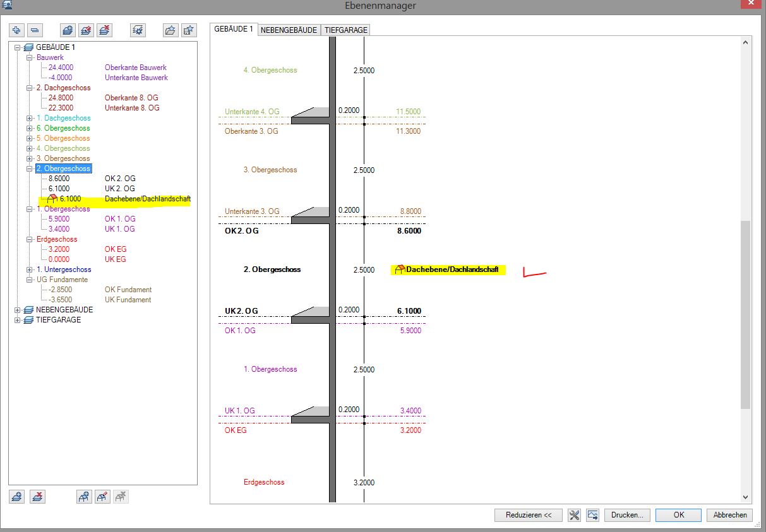Viewport: 766px width, 532px height.
Task: Collapse the Erdgeschoss tree node
Action: (x=30, y=239)
